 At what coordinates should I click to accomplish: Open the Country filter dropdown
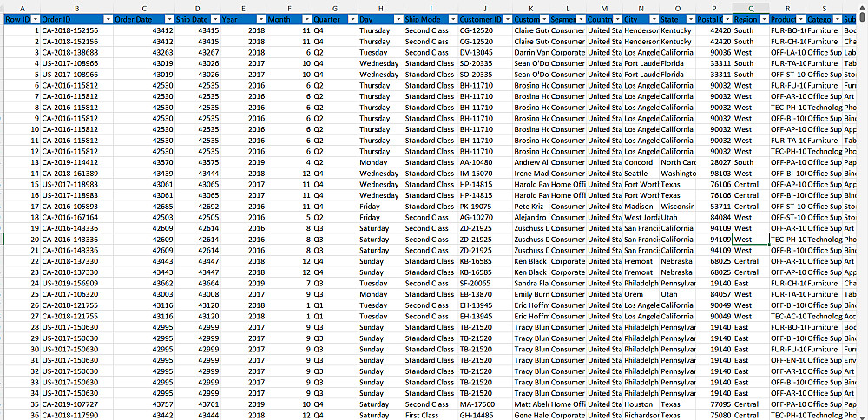pyautogui.click(x=617, y=19)
